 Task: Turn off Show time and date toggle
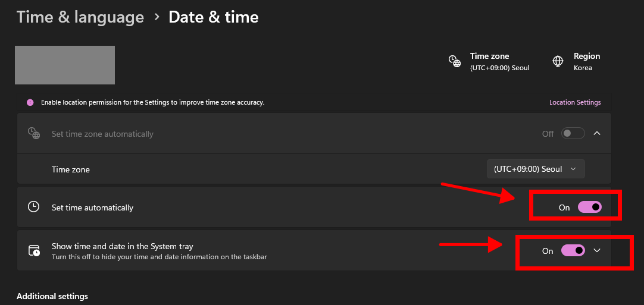pos(573,250)
